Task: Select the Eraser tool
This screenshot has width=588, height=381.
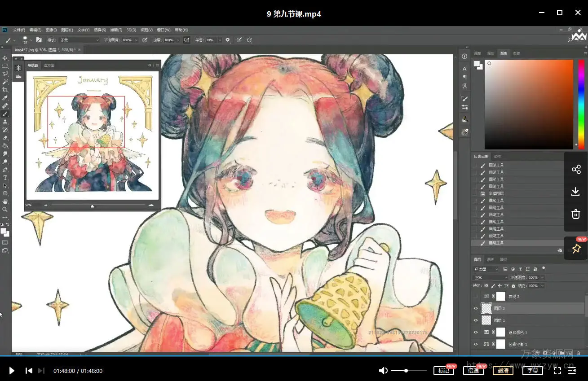Action: (x=5, y=138)
